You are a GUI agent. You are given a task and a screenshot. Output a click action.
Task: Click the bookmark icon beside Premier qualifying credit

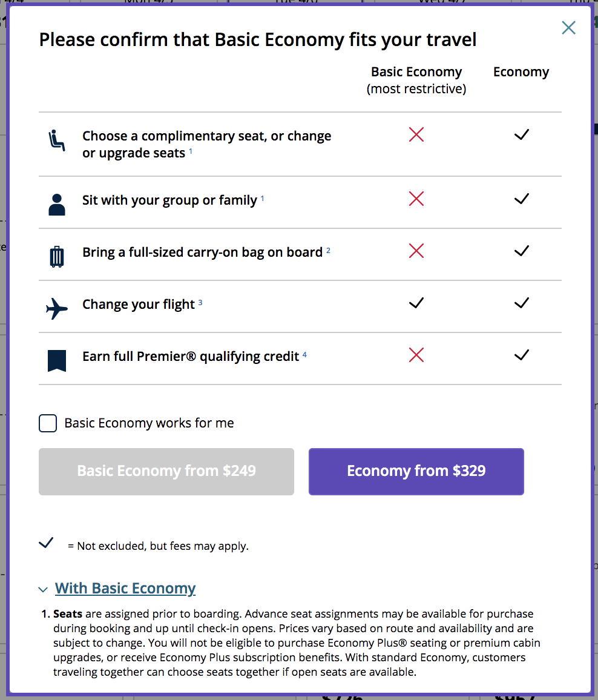click(56, 360)
